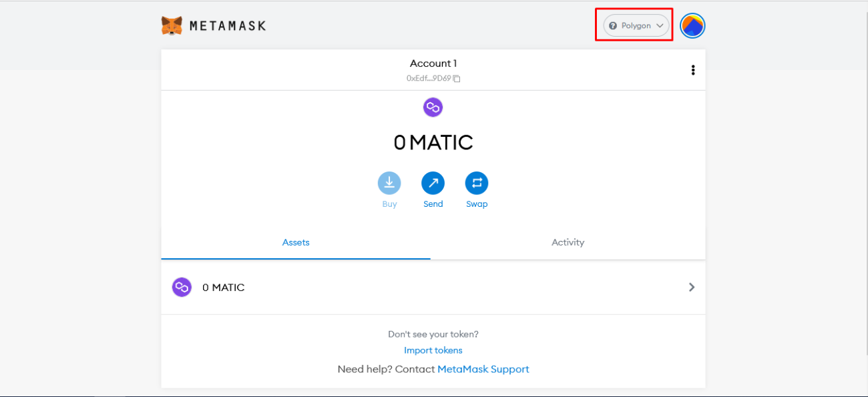Click the Swap text label
Screen dimensions: 868x397
click(x=477, y=204)
